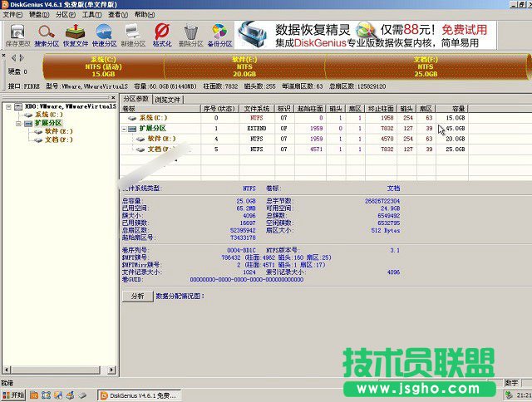Open the 搜索分区 search partition tool
Image resolution: width=532 pixels, height=402 pixels.
click(x=47, y=35)
